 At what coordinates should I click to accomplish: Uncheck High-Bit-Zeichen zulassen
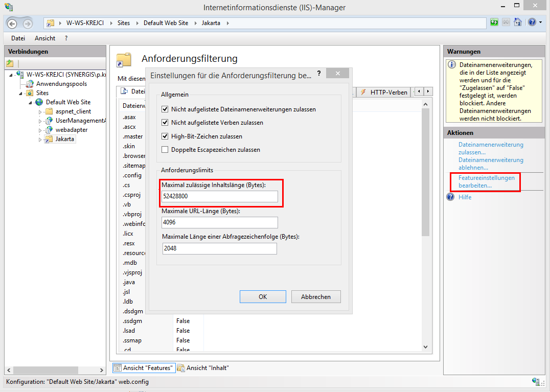(165, 136)
